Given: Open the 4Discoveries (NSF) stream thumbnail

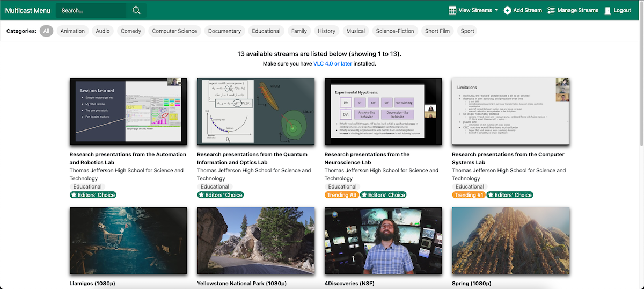Looking at the screenshot, I should (x=383, y=241).
